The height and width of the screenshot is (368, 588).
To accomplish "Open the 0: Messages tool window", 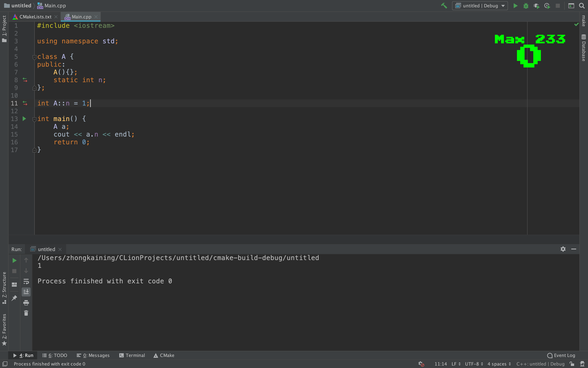I will [93, 355].
